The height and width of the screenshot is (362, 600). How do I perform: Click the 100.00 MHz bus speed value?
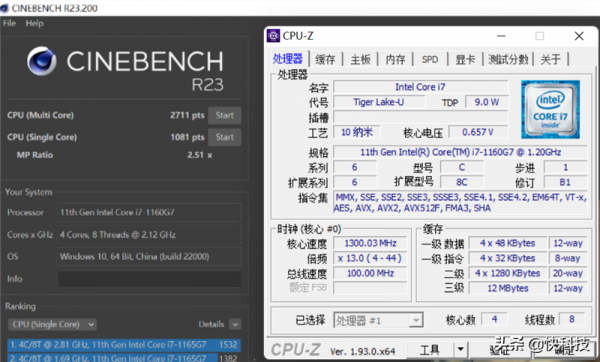370,273
